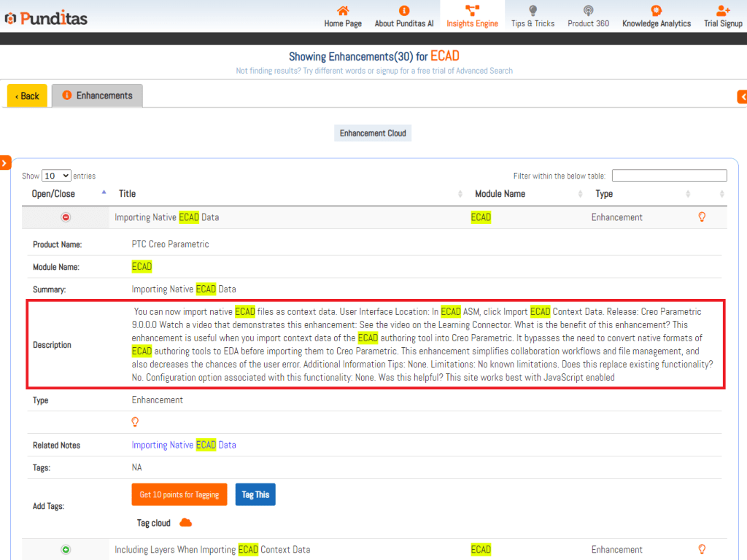
Task: Expand the left orange side panel arrow
Action: pos(5,163)
